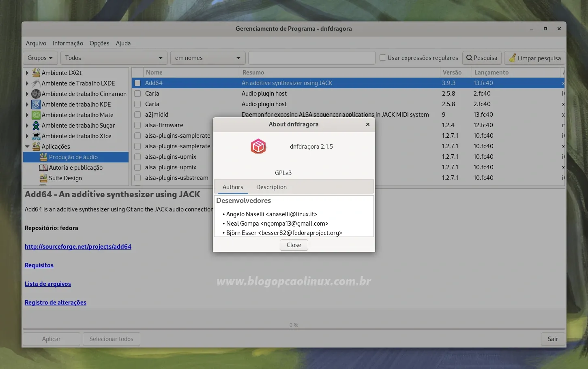Click the Close button in About dialog
This screenshot has width=588, height=369.
tap(294, 245)
